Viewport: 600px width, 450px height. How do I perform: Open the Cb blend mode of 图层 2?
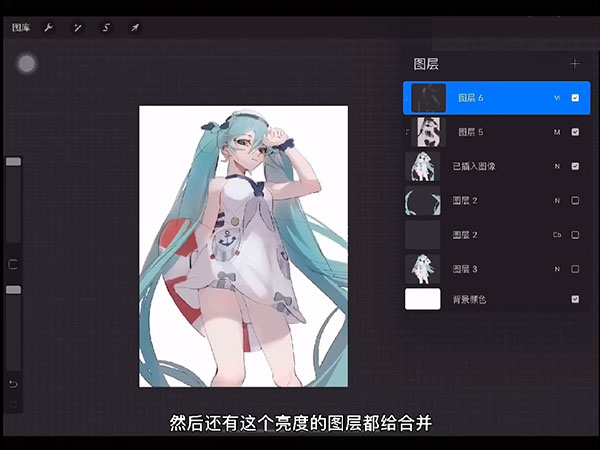coord(557,235)
